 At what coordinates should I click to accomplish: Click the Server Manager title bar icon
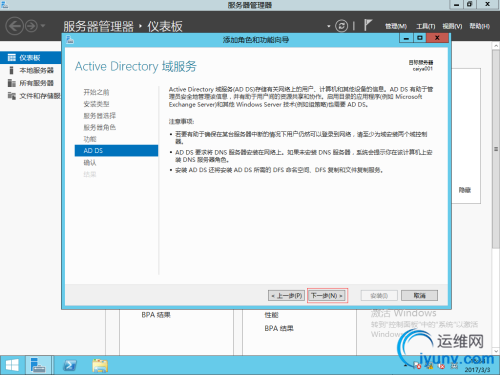pyautogui.click(x=4, y=5)
